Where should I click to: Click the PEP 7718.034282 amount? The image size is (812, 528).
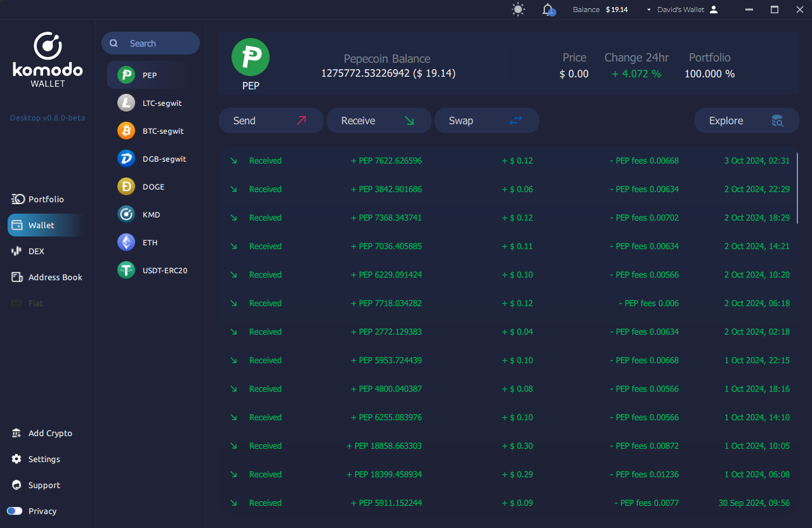(x=386, y=303)
